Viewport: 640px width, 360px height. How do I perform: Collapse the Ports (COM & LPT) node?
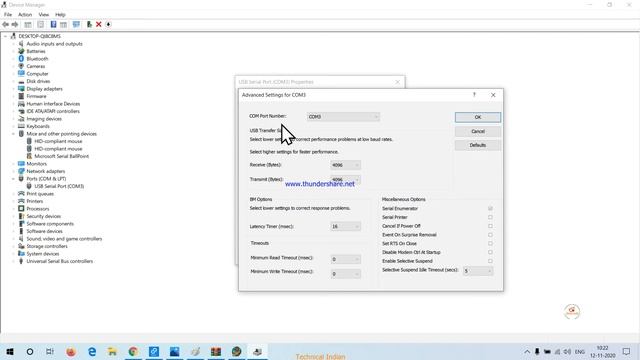click(x=14, y=179)
